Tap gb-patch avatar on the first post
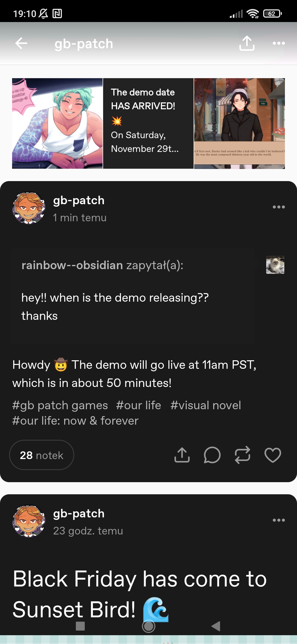297x644 pixels. point(29,208)
